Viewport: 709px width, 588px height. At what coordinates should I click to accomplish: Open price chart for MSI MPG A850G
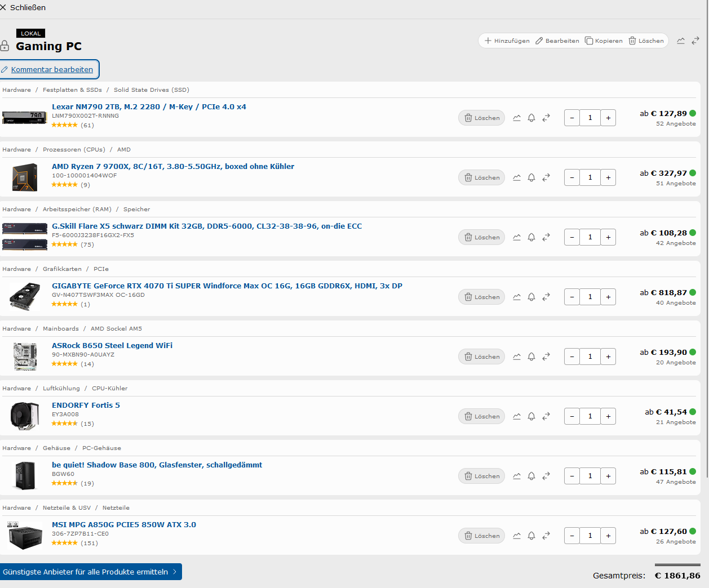(517, 536)
